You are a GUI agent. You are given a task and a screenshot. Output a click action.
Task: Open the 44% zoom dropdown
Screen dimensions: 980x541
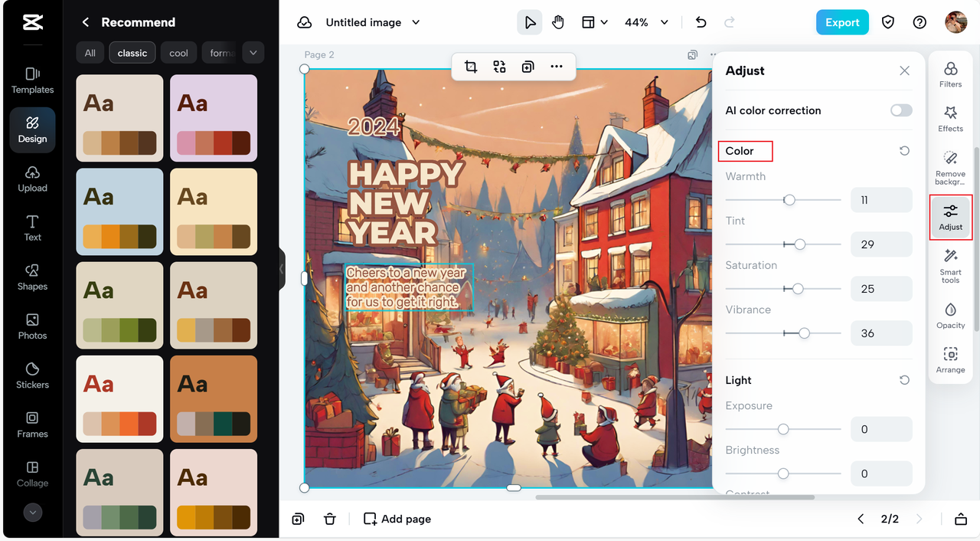646,22
